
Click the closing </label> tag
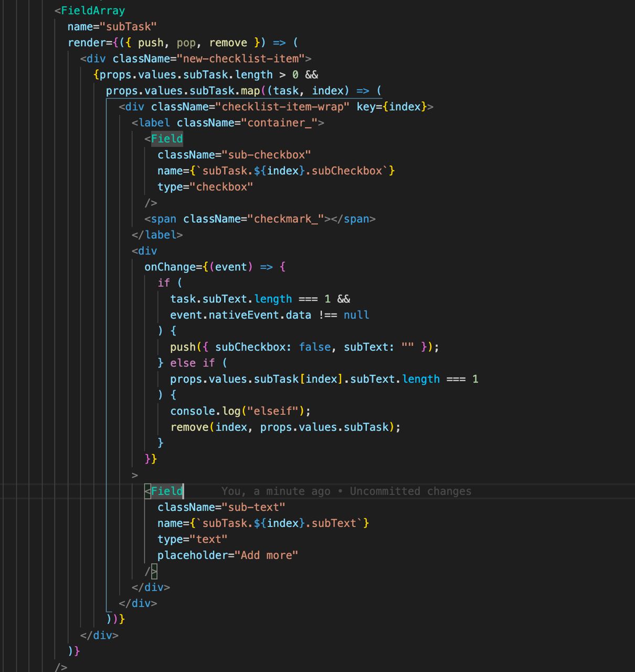(157, 235)
